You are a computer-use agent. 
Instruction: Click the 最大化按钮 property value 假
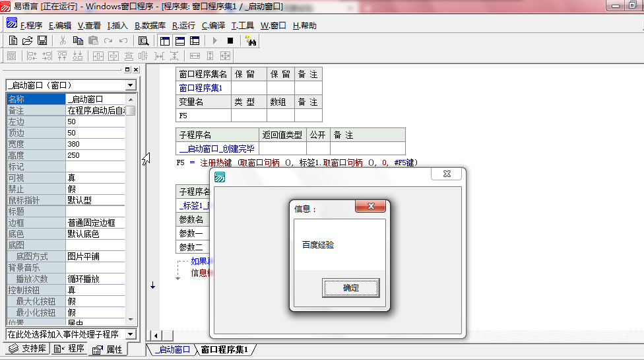(95, 301)
